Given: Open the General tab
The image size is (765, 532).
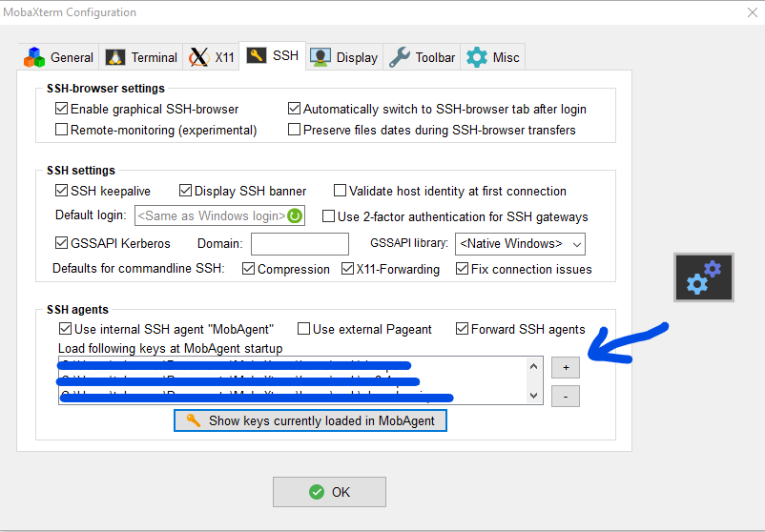Looking at the screenshot, I should coord(58,57).
